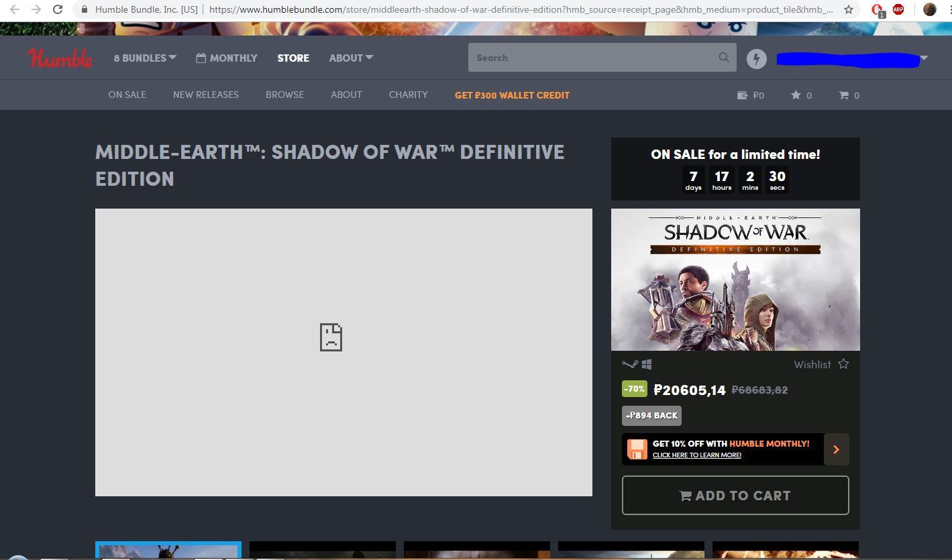Click the lightning bolt notifications icon
This screenshot has width=952, height=560.
pos(757,58)
